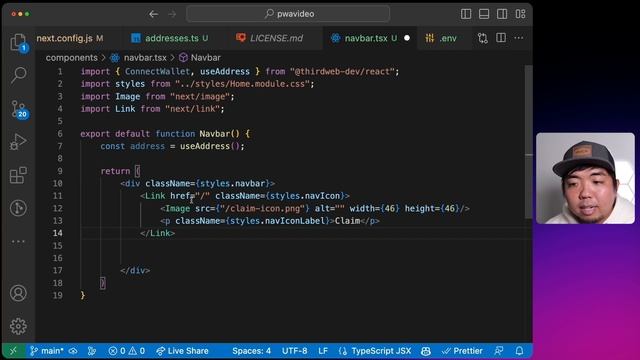Open the Extensions view icon
Viewport: 640px width, 360px height.
(18, 175)
